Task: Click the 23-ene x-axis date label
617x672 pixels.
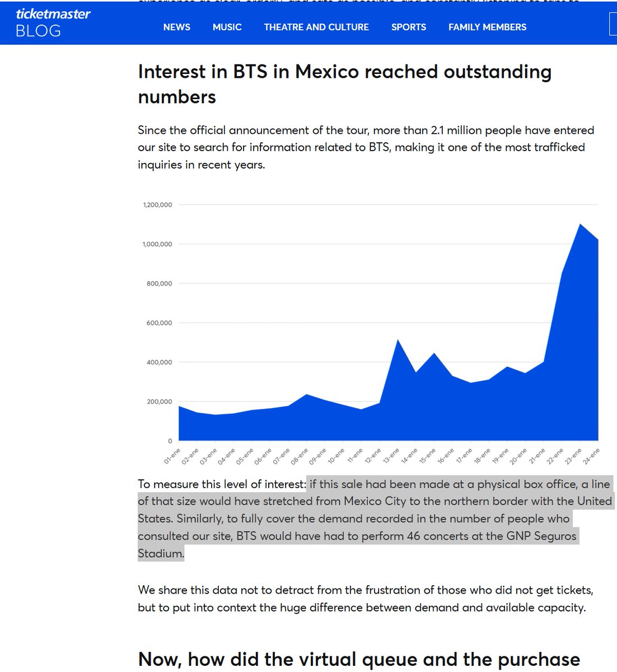Action: click(x=573, y=456)
